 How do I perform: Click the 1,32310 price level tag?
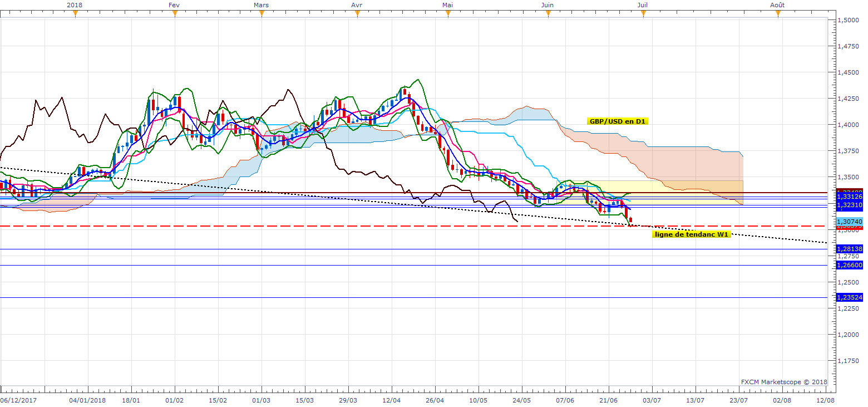[x=850, y=205]
